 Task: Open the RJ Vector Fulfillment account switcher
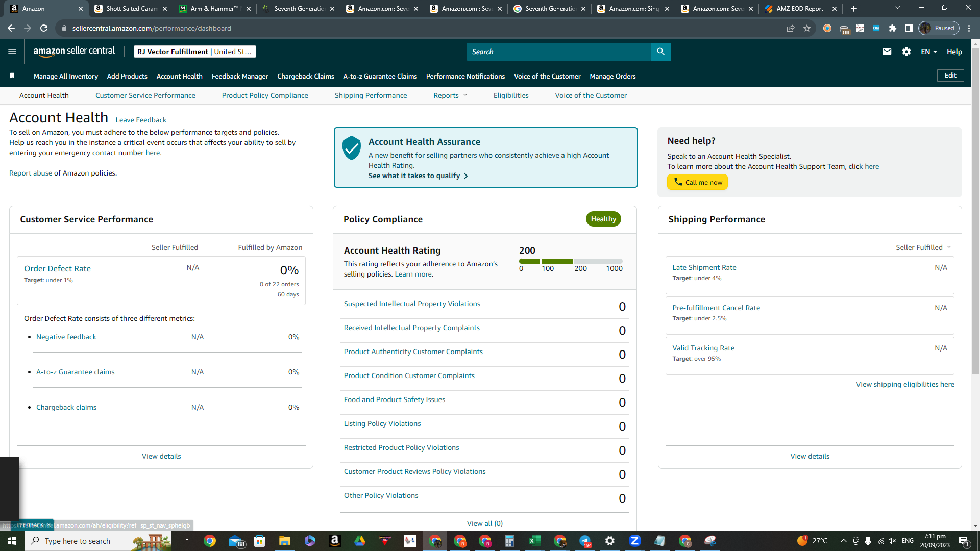pyautogui.click(x=194, y=52)
